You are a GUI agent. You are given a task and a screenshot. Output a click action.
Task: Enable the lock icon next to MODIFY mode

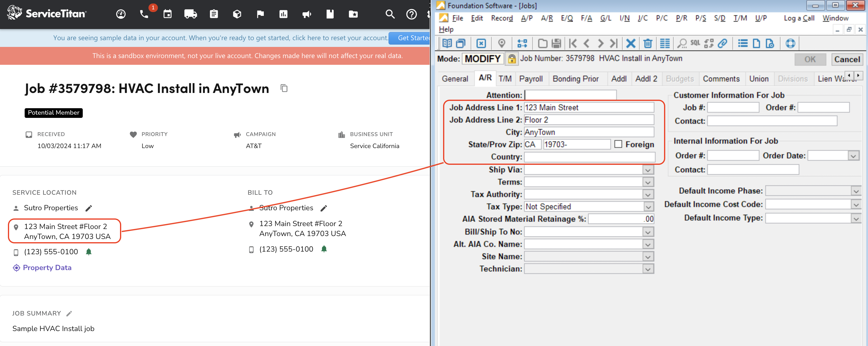[x=509, y=59]
